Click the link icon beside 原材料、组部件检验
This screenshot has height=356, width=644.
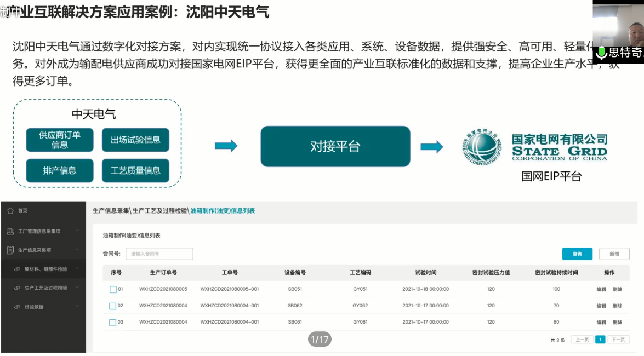tap(17, 269)
